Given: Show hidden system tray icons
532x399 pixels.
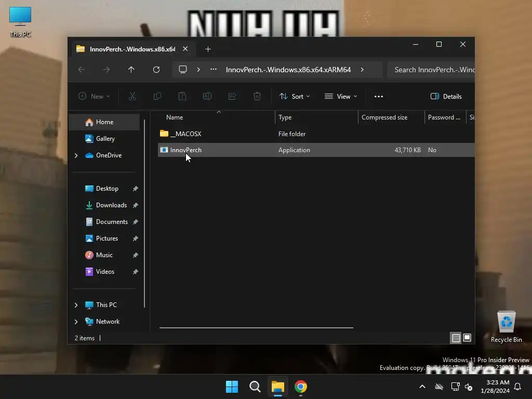Looking at the screenshot, I should pyautogui.click(x=422, y=387).
